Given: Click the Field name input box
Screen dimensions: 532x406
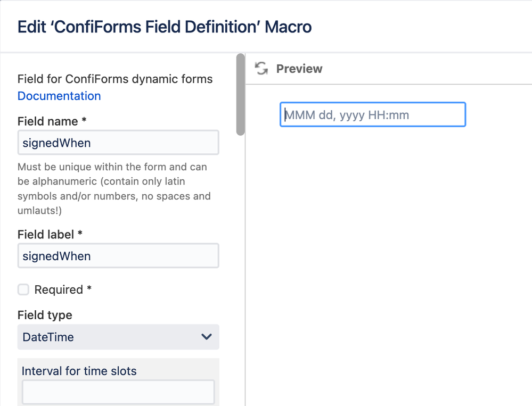Looking at the screenshot, I should coord(118,143).
